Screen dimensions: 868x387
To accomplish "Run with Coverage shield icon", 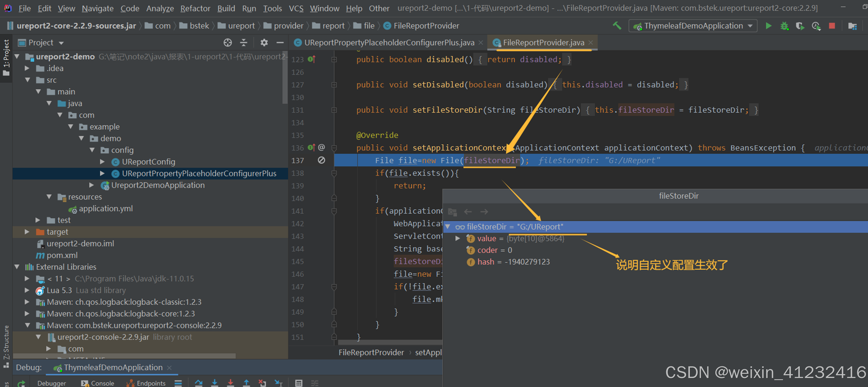I will [800, 26].
